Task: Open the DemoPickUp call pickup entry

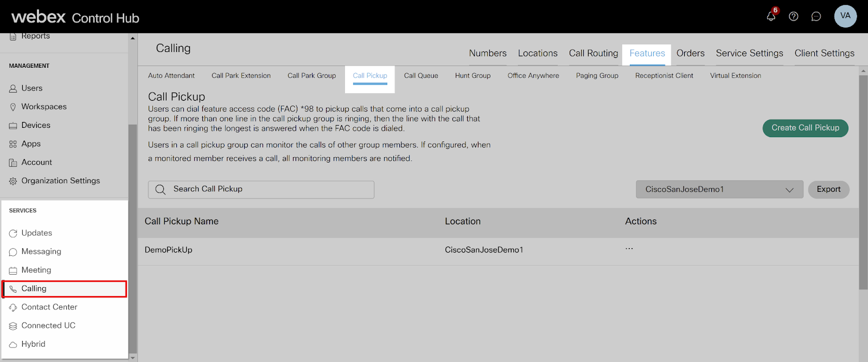Action: (x=169, y=250)
